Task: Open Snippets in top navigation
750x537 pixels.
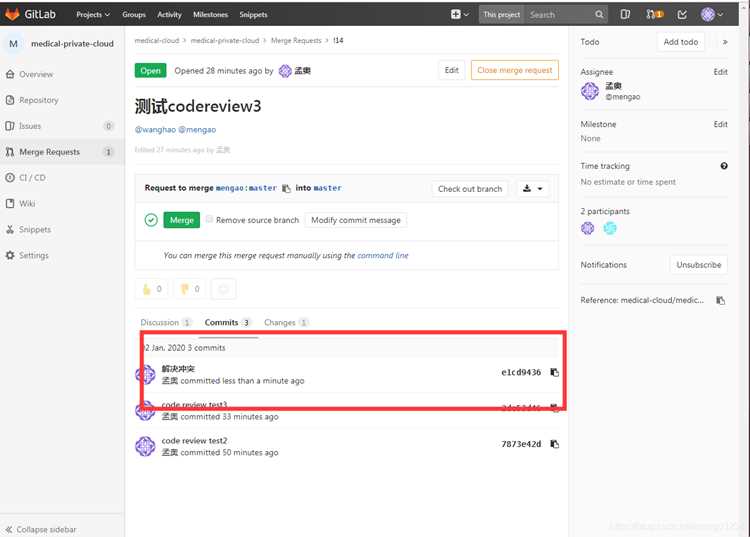Action: [x=254, y=15]
